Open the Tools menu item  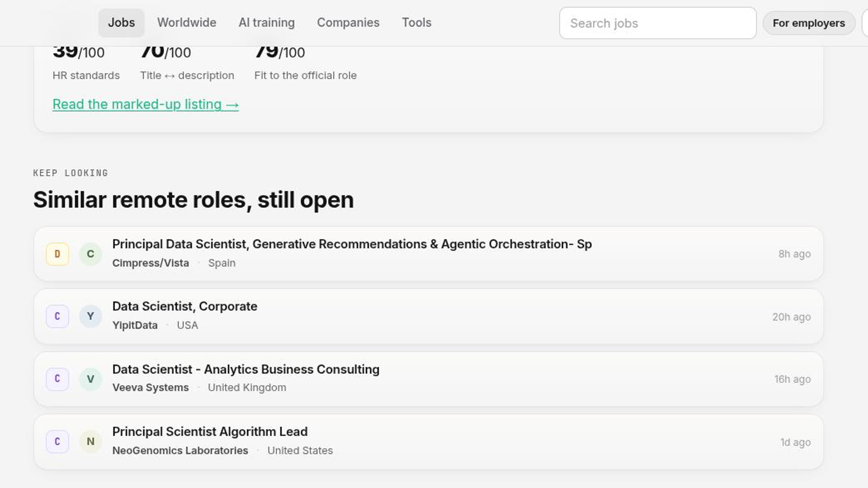[x=417, y=23]
